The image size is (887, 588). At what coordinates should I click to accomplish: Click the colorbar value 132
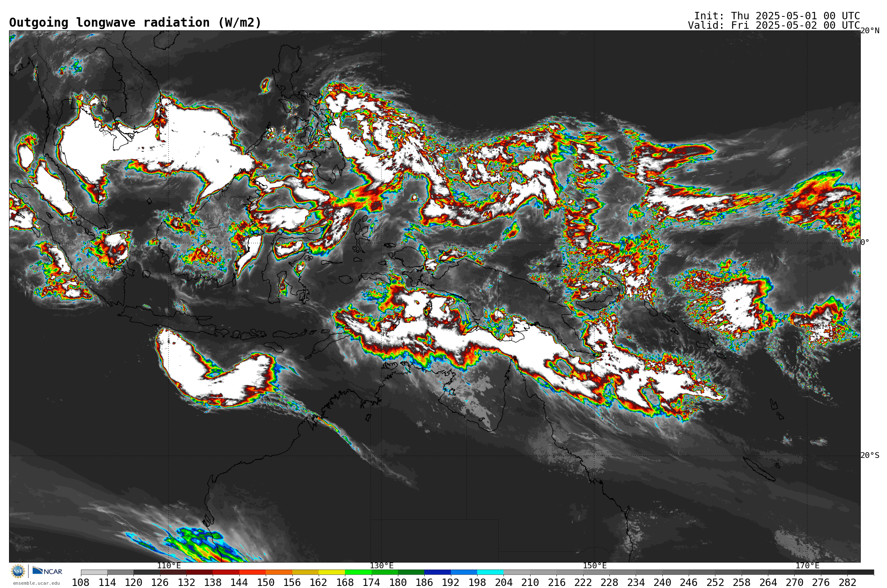[186, 583]
